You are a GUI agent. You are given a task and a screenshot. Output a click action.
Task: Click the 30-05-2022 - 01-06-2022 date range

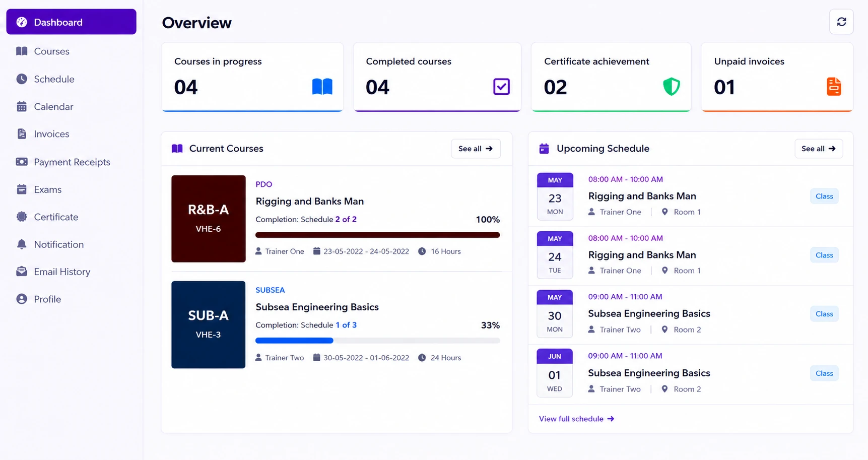(x=366, y=358)
